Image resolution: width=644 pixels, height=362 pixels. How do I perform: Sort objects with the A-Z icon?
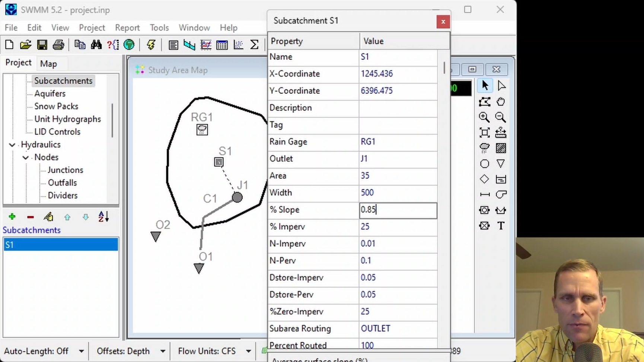[x=104, y=217]
